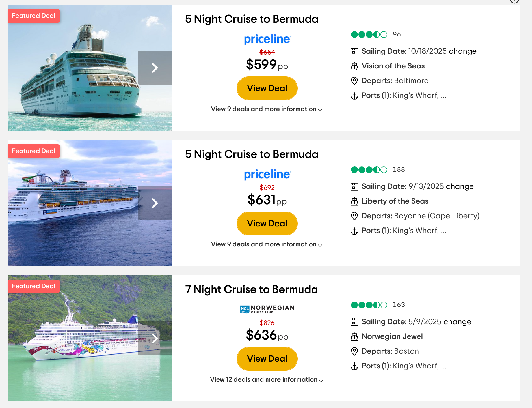The image size is (532, 408).
Task: Select the ship icon next to Vision of the Seas
Action: tap(354, 66)
